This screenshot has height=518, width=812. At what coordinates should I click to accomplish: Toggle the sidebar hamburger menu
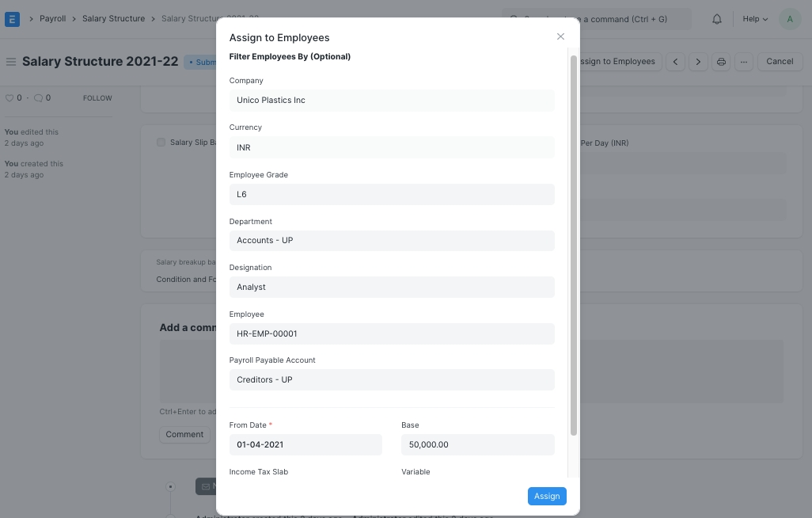coord(10,62)
